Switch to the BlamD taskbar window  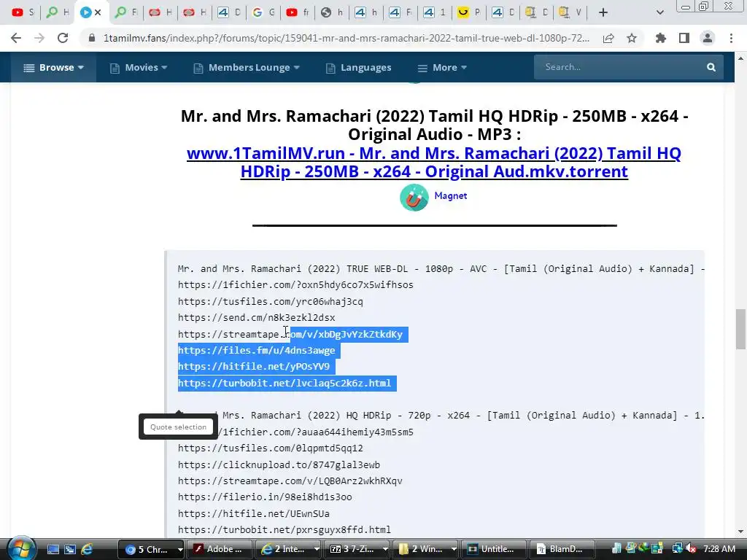click(562, 549)
